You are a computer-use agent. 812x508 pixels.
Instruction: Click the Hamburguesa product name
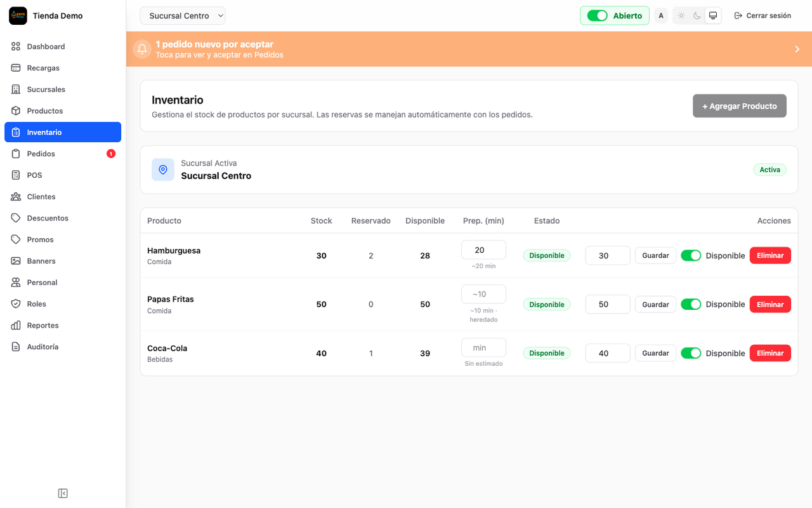click(174, 250)
